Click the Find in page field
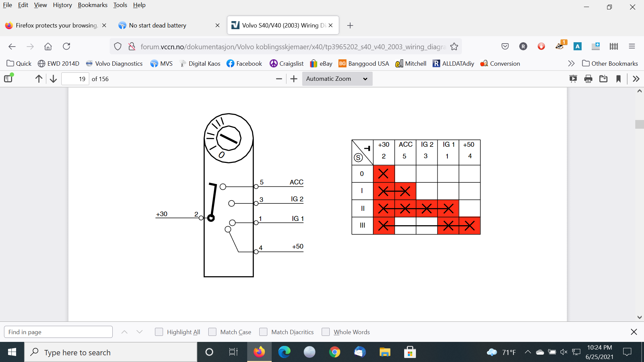The width and height of the screenshot is (644, 362). 58,332
